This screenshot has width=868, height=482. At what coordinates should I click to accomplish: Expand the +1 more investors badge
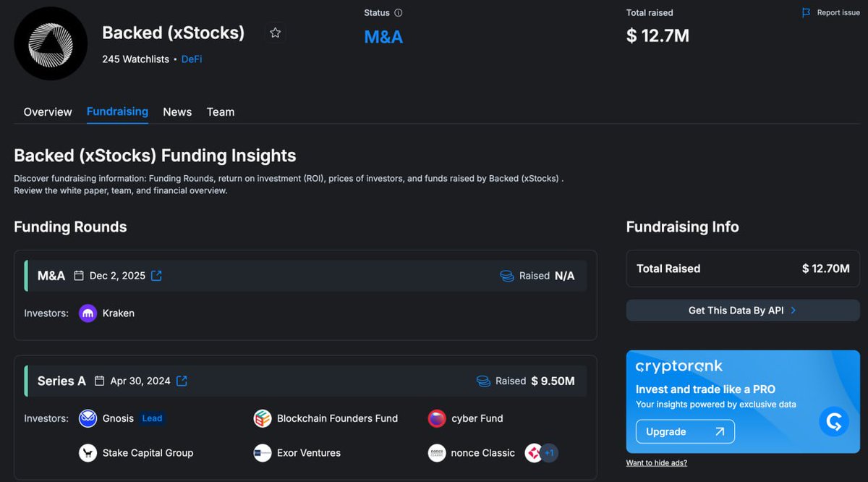pos(550,453)
